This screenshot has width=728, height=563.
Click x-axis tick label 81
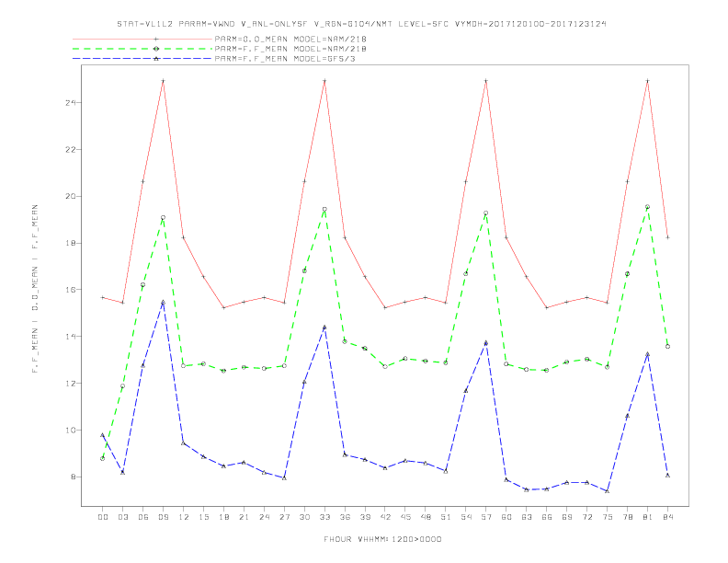click(648, 517)
